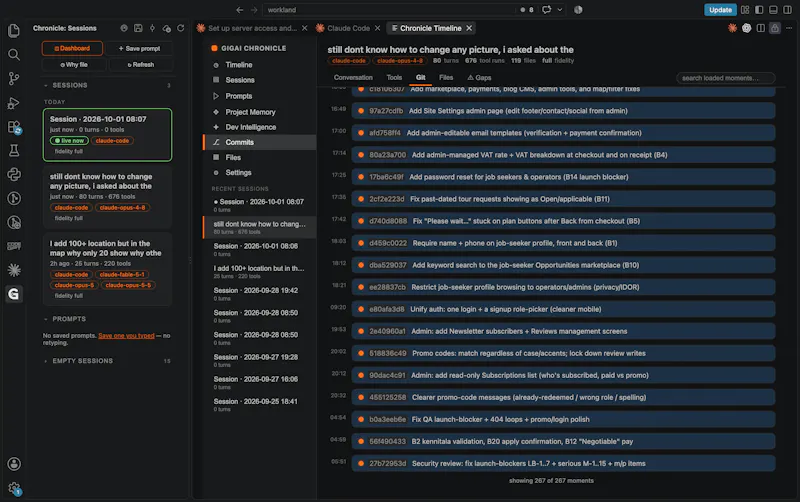This screenshot has height=502, width=800.
Task: Switch to the Tools tab
Action: (x=394, y=78)
